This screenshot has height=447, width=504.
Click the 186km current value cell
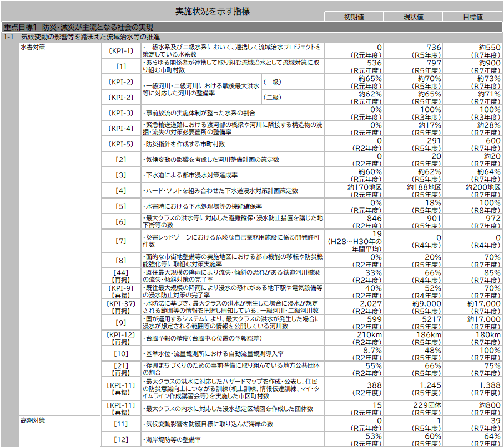[x=413, y=338]
